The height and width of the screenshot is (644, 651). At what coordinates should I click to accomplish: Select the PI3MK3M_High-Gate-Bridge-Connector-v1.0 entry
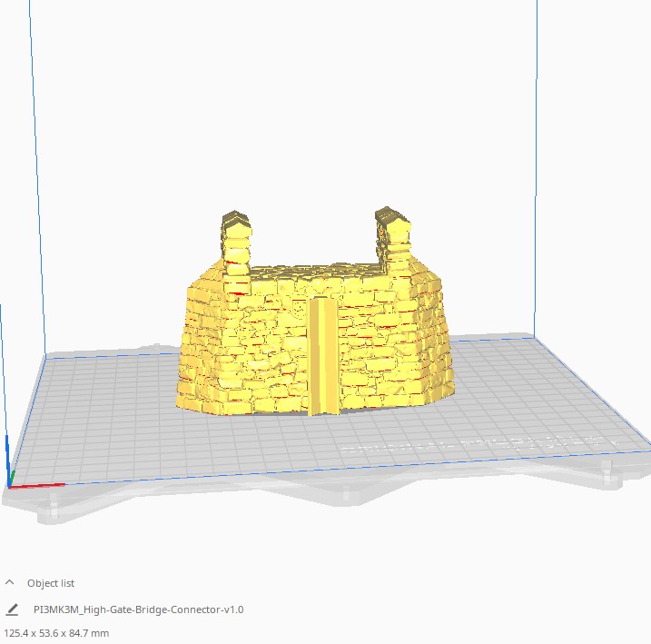tap(138, 609)
